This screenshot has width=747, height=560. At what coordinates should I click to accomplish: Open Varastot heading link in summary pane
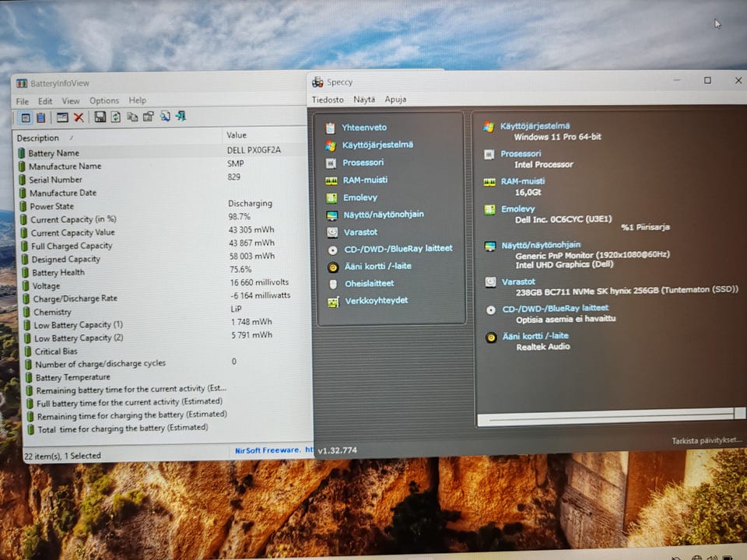[x=518, y=282]
